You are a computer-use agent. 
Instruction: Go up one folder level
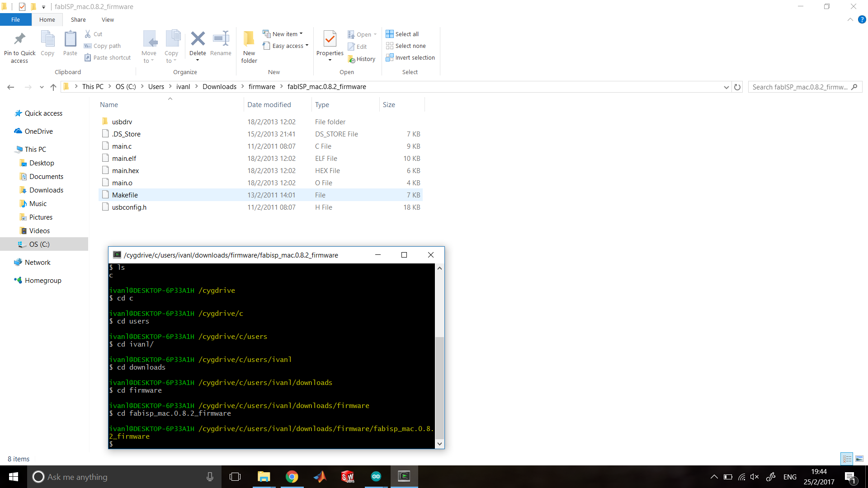click(x=53, y=87)
